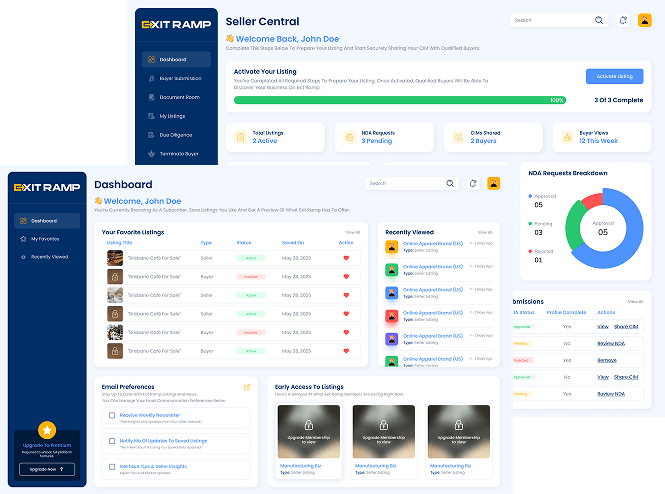
Task: Click the notification bell in Seller Central header
Action: (623, 20)
